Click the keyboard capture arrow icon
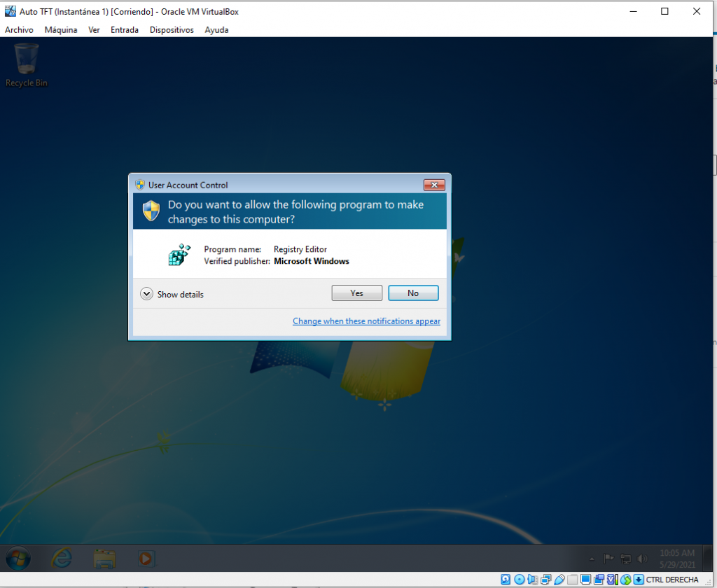The width and height of the screenshot is (717, 588). [639, 580]
